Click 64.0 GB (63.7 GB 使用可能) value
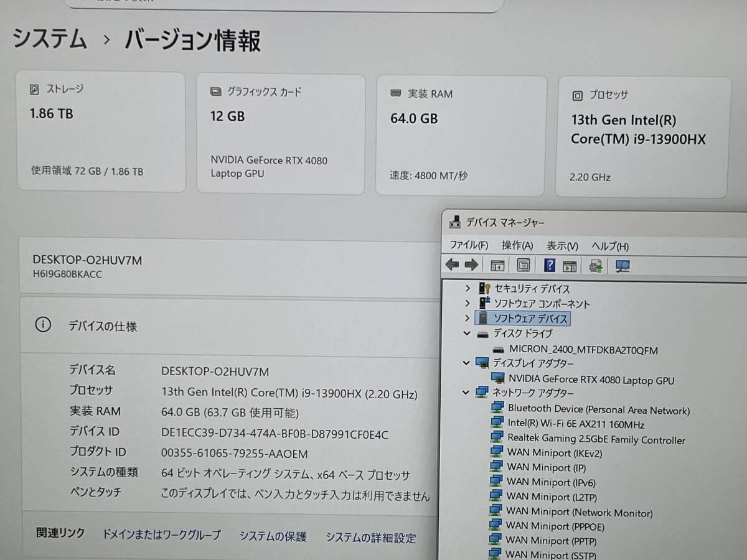747x560 pixels. 230,413
